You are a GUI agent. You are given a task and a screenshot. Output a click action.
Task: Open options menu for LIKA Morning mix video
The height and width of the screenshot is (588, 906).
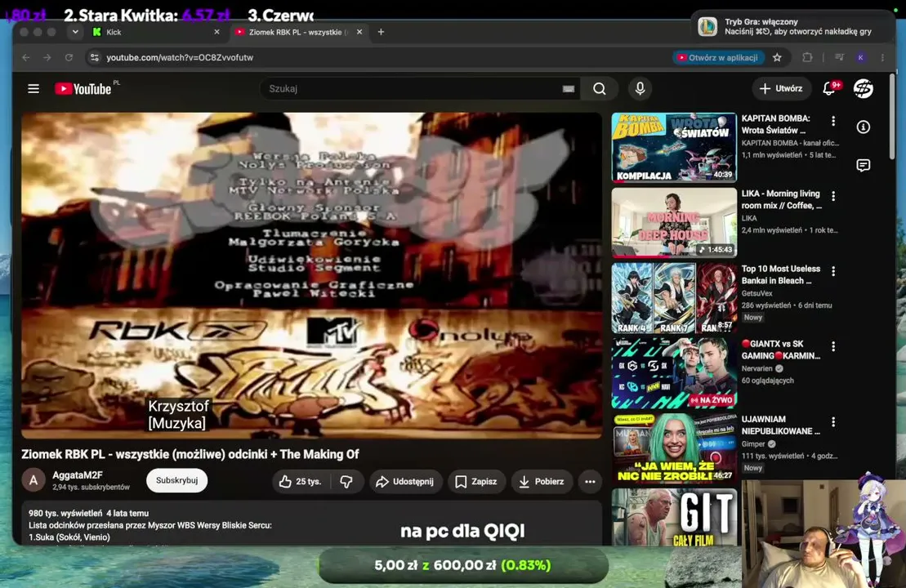click(833, 196)
